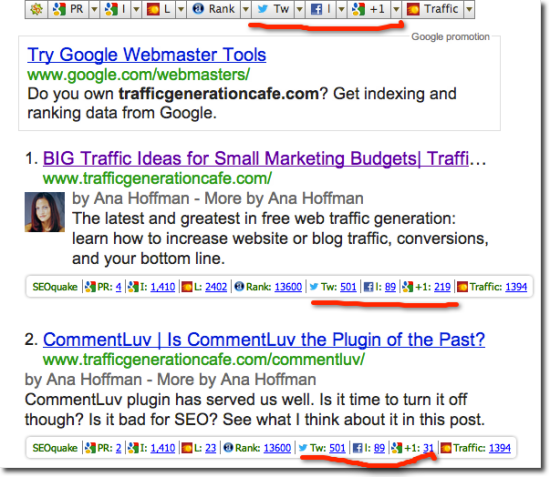The image size is (550, 477).
Task: Expand the L links dropdown arrow
Action: [x=181, y=9]
